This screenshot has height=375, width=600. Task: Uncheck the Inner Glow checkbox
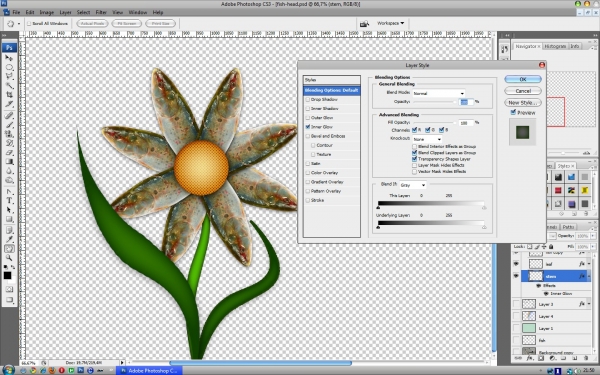click(x=308, y=127)
